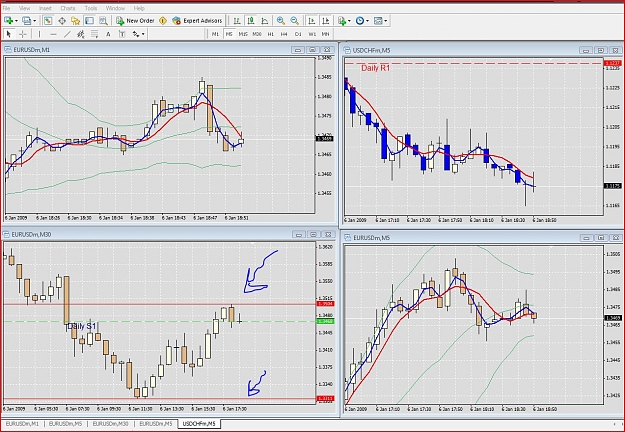Open the Strategy Tester icon

pos(103,21)
